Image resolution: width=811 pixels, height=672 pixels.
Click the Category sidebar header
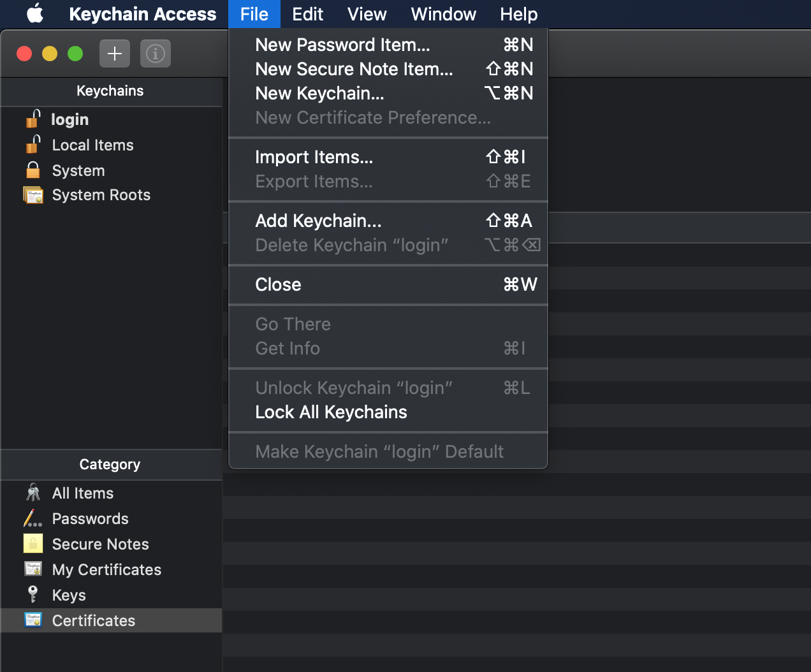click(110, 464)
